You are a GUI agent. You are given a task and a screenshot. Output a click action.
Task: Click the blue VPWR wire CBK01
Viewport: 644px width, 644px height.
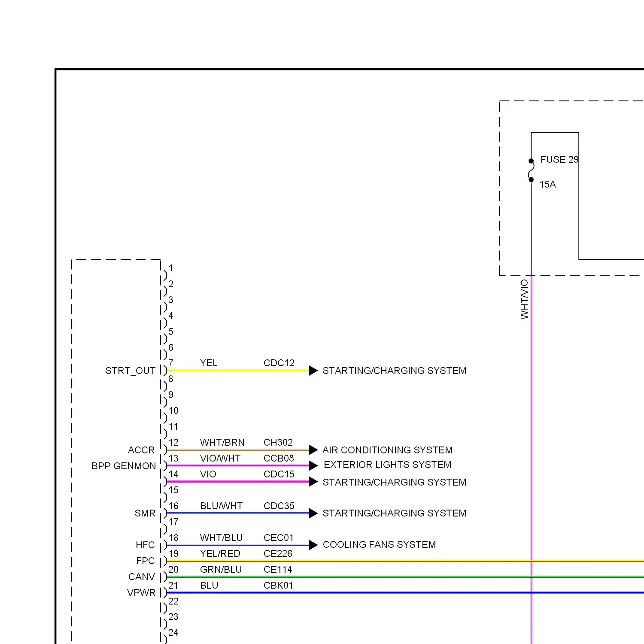405,592
